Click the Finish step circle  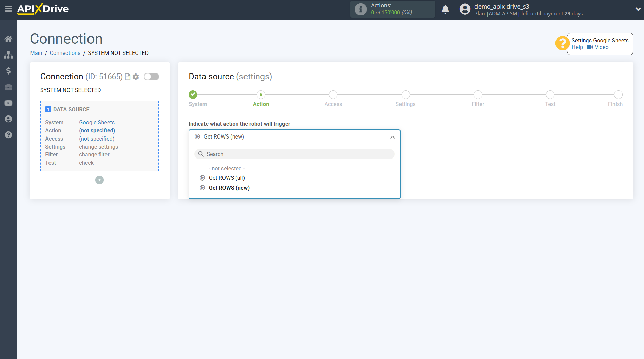(x=618, y=94)
